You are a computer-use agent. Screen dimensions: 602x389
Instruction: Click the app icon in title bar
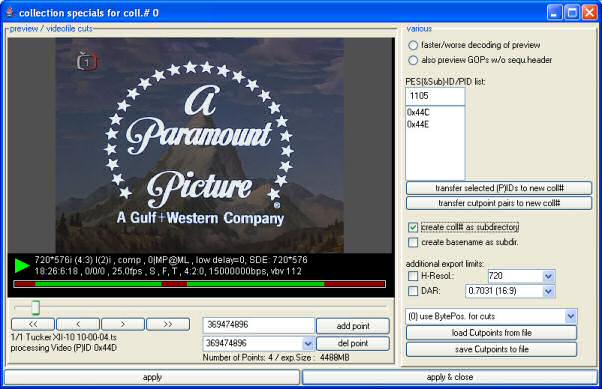coord(10,12)
